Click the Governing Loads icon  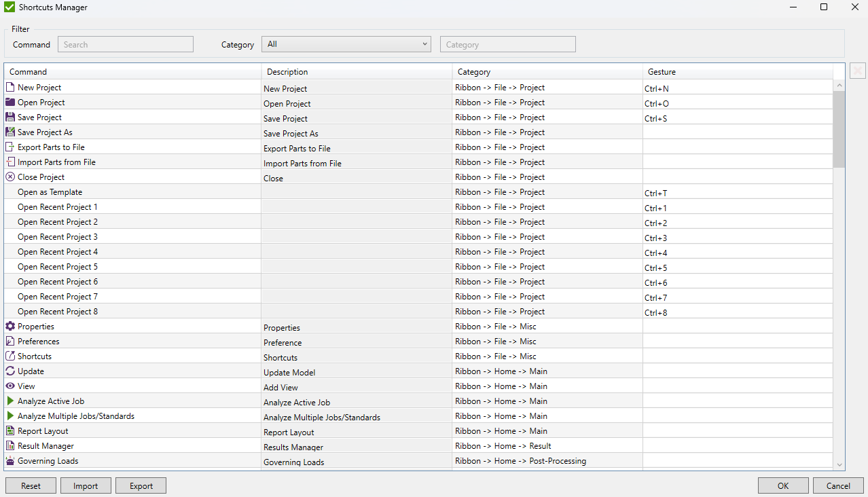[x=10, y=460]
